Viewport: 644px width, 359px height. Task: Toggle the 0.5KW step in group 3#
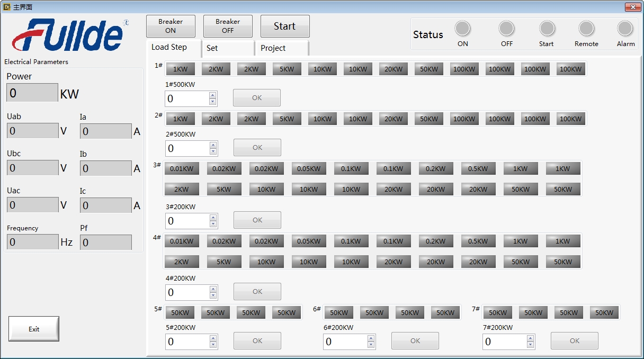coord(478,169)
